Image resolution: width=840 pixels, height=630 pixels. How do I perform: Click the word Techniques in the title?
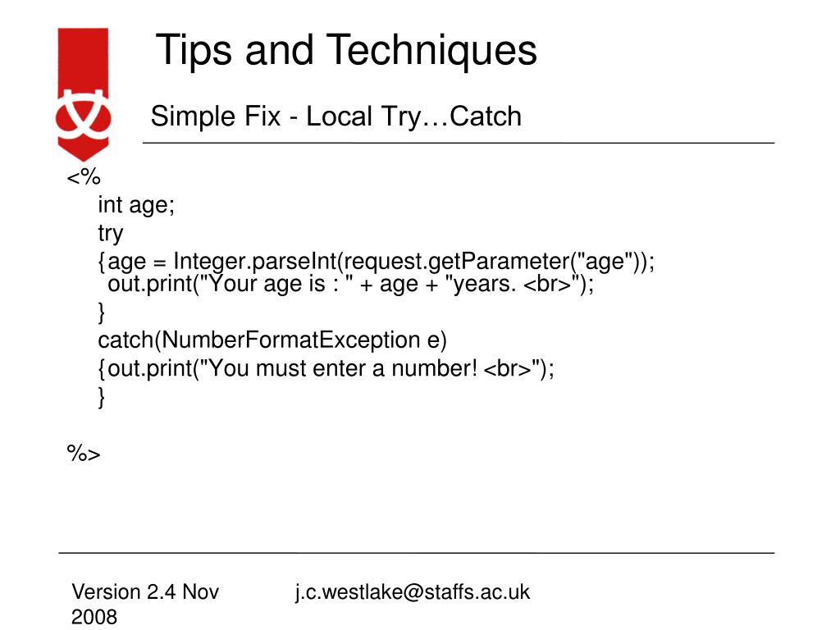pos(431,50)
